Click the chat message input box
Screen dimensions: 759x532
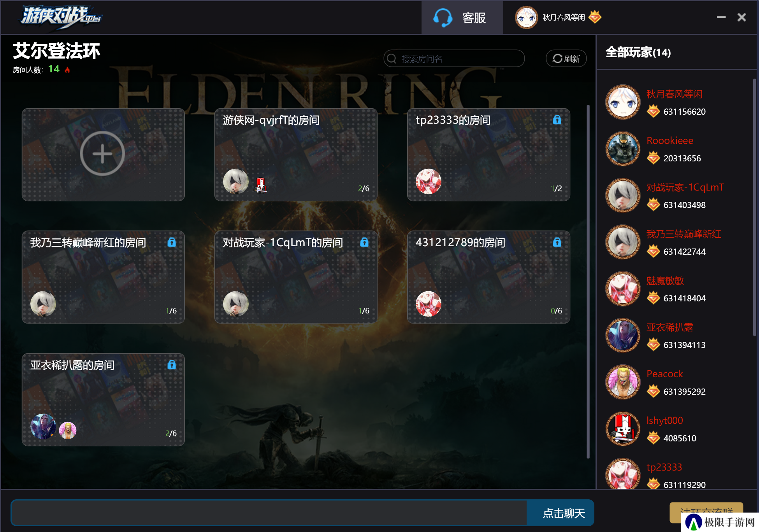pyautogui.click(x=269, y=513)
